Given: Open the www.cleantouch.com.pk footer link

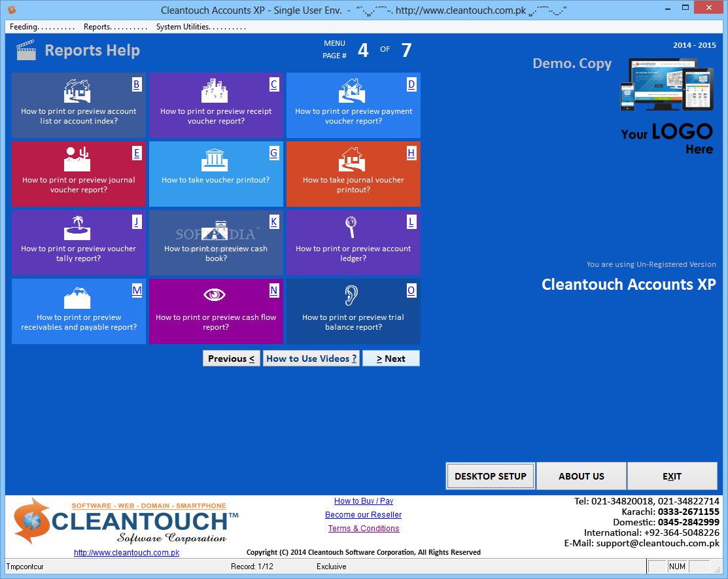Looking at the screenshot, I should click(x=126, y=553).
